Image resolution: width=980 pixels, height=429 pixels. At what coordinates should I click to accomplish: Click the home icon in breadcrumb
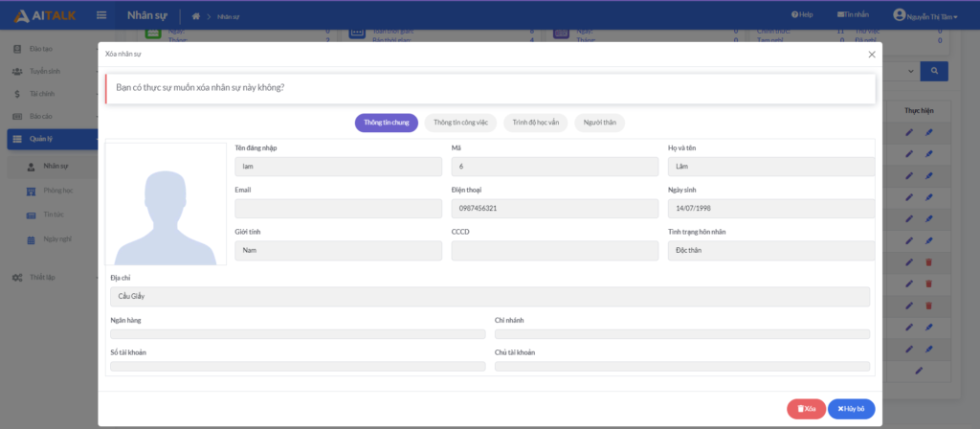tap(196, 16)
